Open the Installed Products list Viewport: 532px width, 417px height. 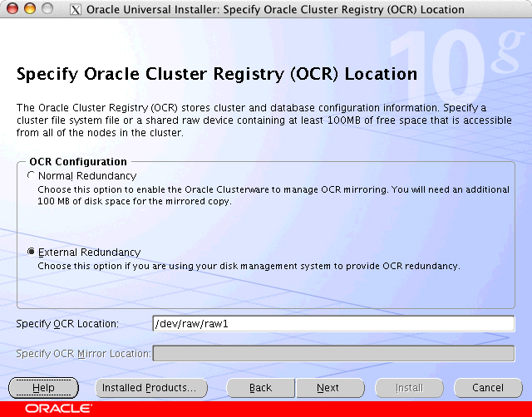149,388
